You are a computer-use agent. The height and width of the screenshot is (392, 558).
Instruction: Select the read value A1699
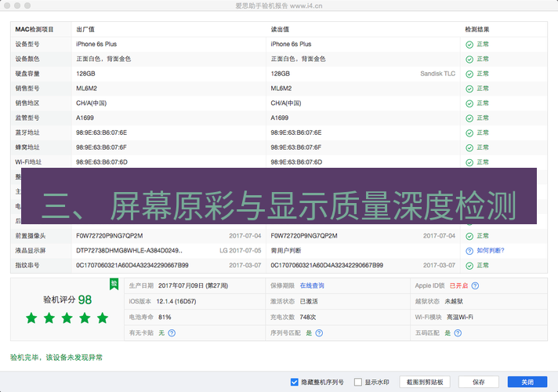[x=279, y=118]
